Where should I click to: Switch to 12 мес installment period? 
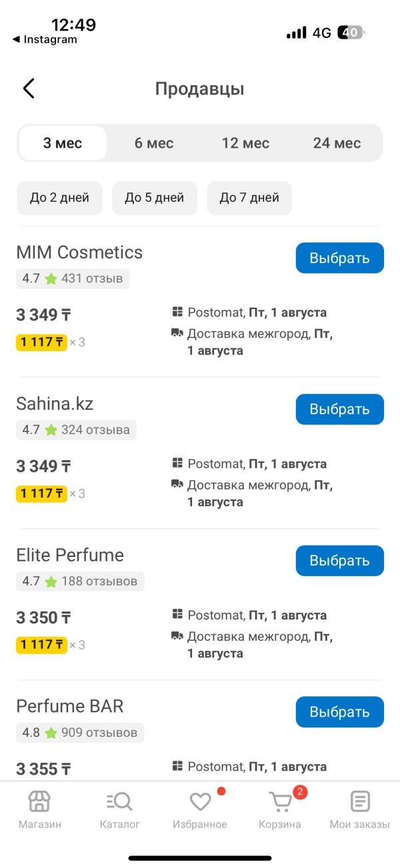tap(245, 143)
